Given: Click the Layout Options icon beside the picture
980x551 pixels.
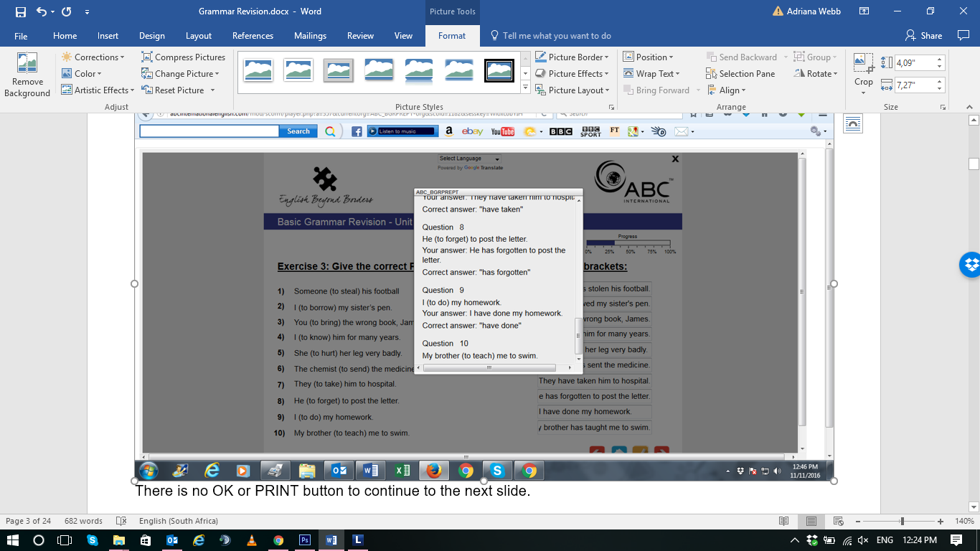Looking at the screenshot, I should click(x=852, y=123).
